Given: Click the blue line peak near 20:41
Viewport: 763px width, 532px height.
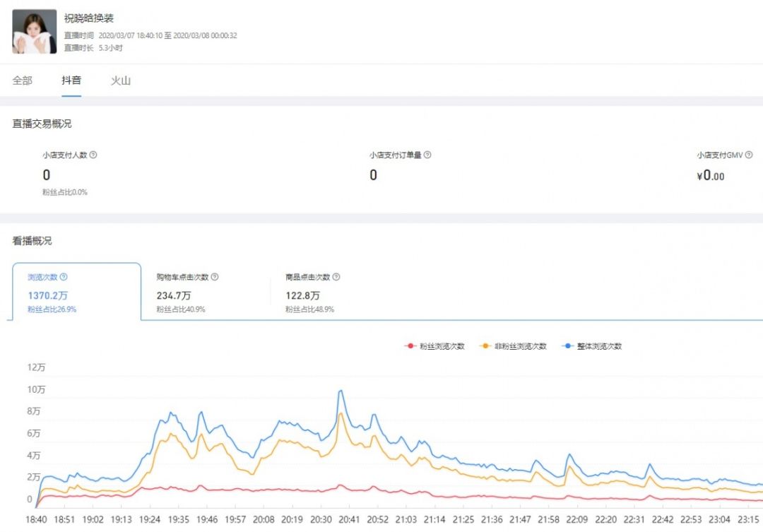Looking at the screenshot, I should coord(341,390).
